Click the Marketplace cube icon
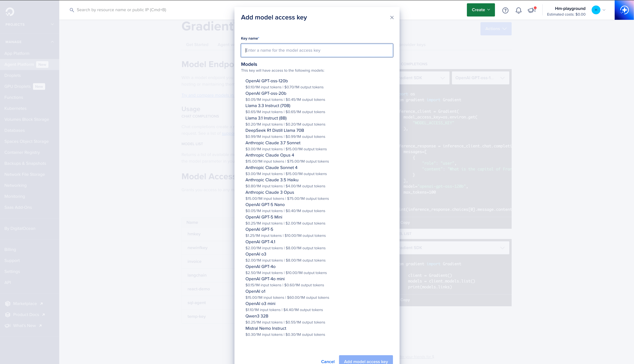634x364 pixels. [8, 304]
